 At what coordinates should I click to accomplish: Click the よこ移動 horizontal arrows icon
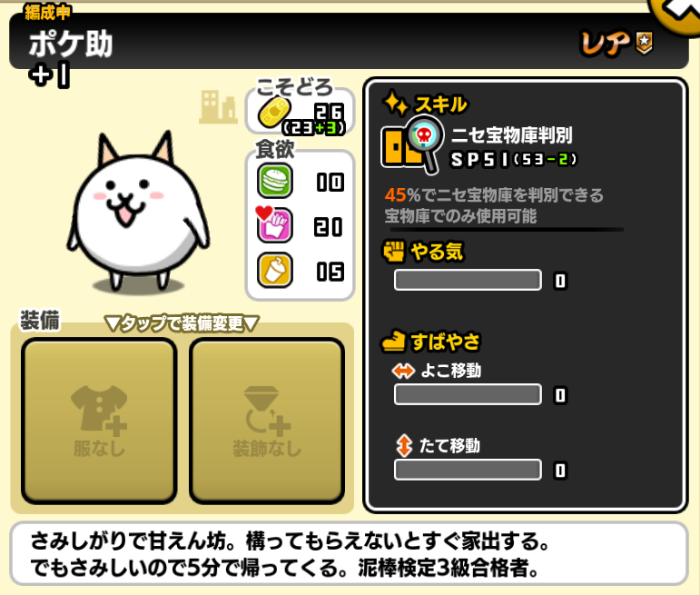point(403,371)
